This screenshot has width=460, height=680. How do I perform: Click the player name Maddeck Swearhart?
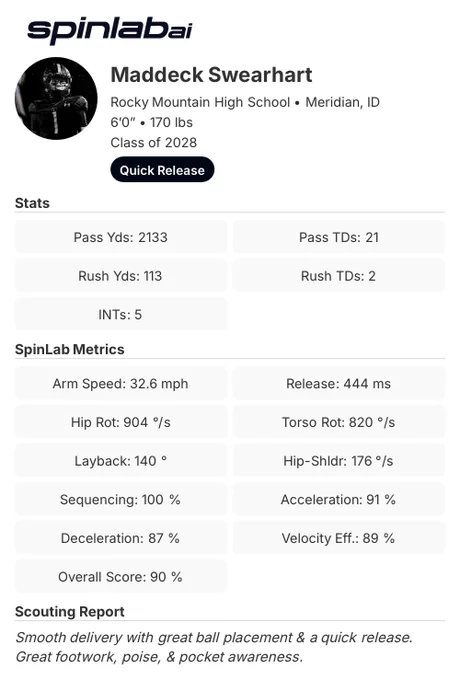(x=211, y=75)
